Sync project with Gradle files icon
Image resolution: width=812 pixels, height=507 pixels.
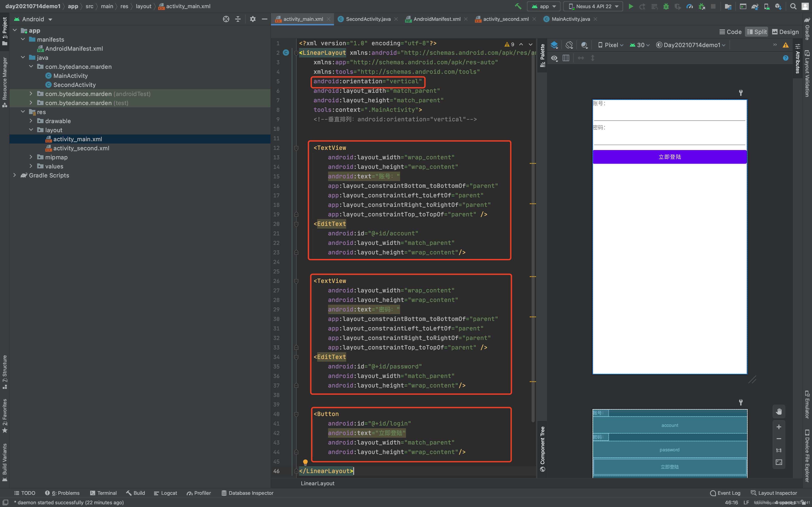point(755,6)
